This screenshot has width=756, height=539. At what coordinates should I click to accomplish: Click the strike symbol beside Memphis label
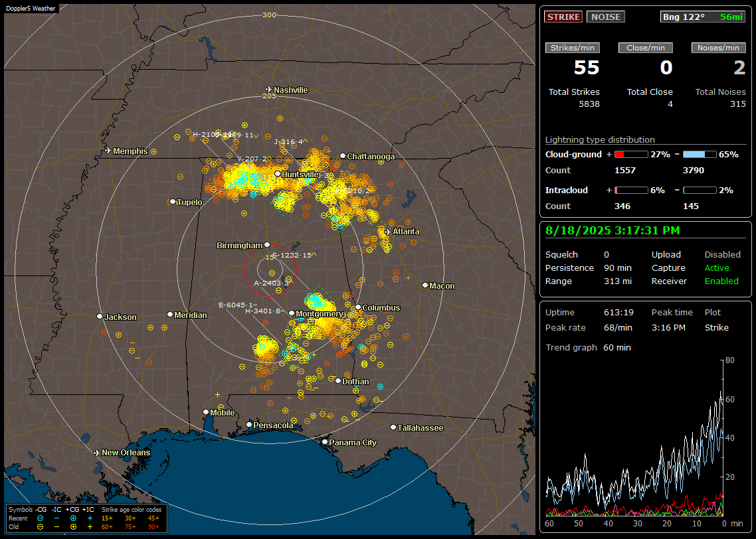click(x=154, y=151)
